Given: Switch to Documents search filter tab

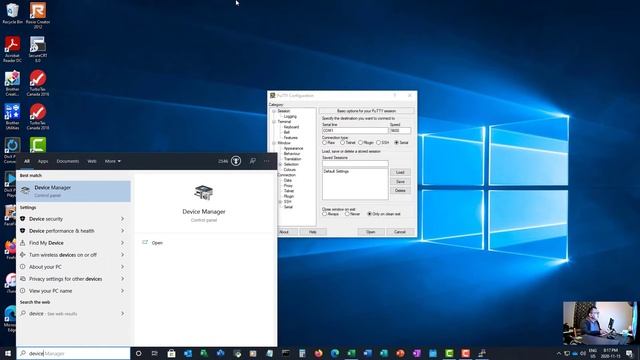Looking at the screenshot, I should [68, 161].
